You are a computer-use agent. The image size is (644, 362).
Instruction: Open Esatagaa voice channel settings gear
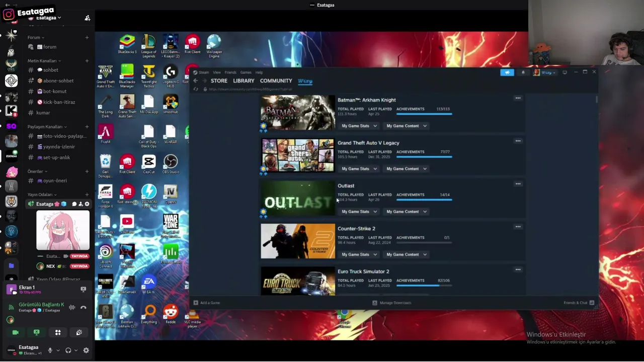87,204
